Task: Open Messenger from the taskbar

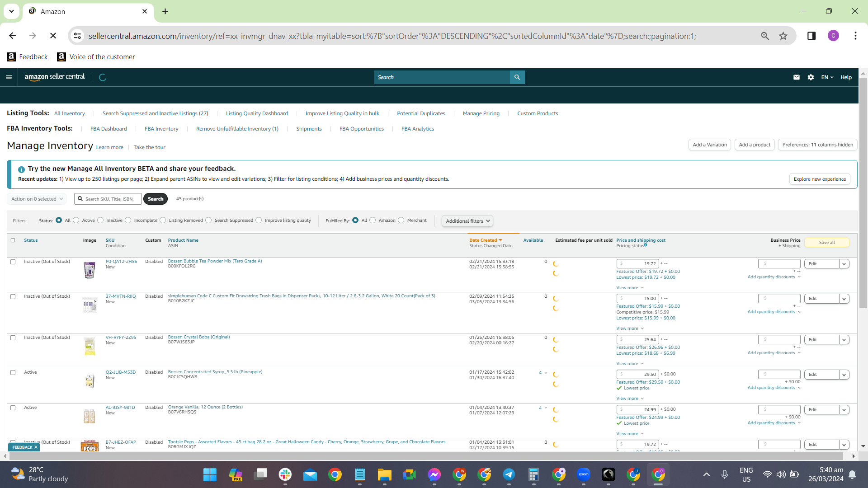Action: (434, 474)
